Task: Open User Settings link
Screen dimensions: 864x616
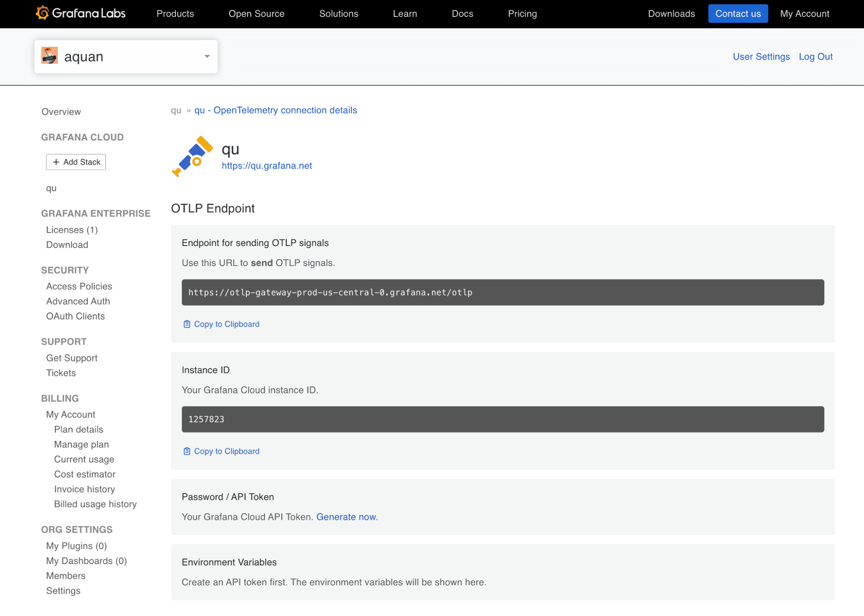Action: tap(761, 57)
